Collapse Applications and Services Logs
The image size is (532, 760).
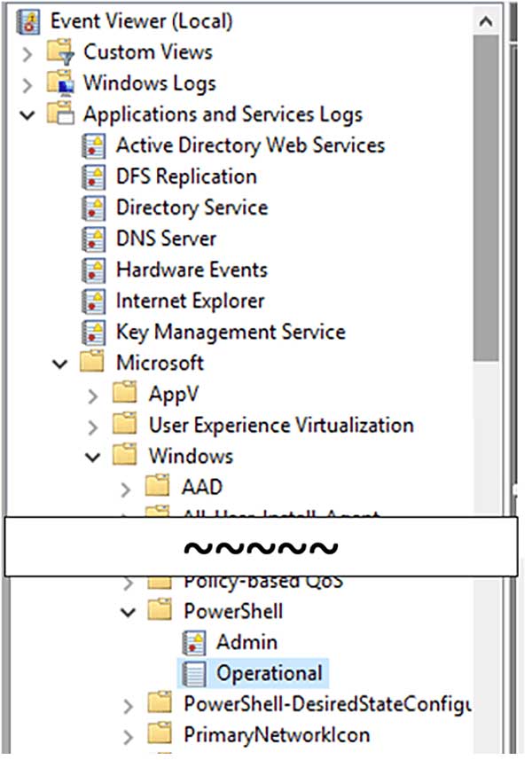27,115
